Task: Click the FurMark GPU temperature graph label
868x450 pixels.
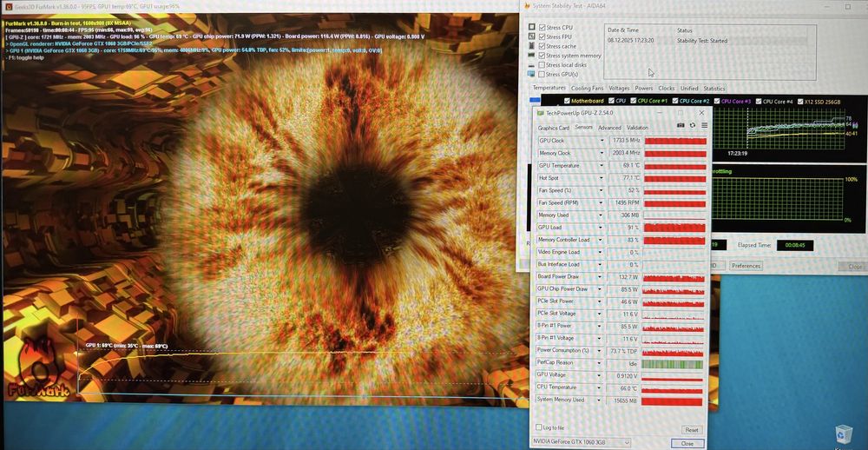Action: tap(126, 346)
